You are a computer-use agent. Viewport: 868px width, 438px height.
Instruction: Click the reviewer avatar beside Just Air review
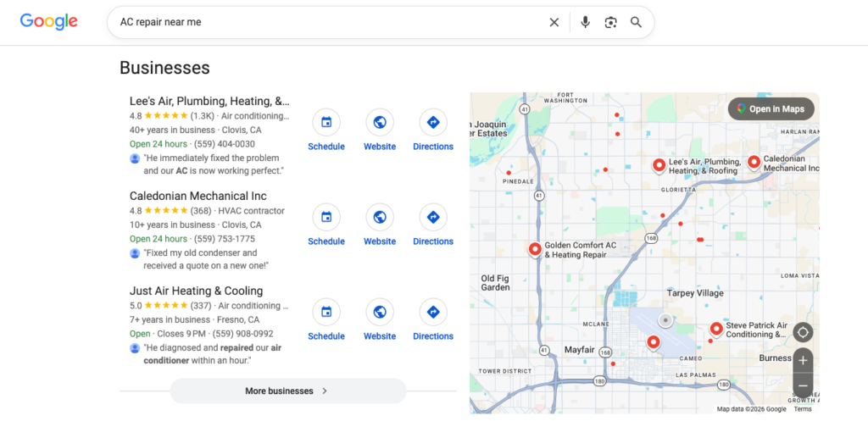tap(135, 348)
